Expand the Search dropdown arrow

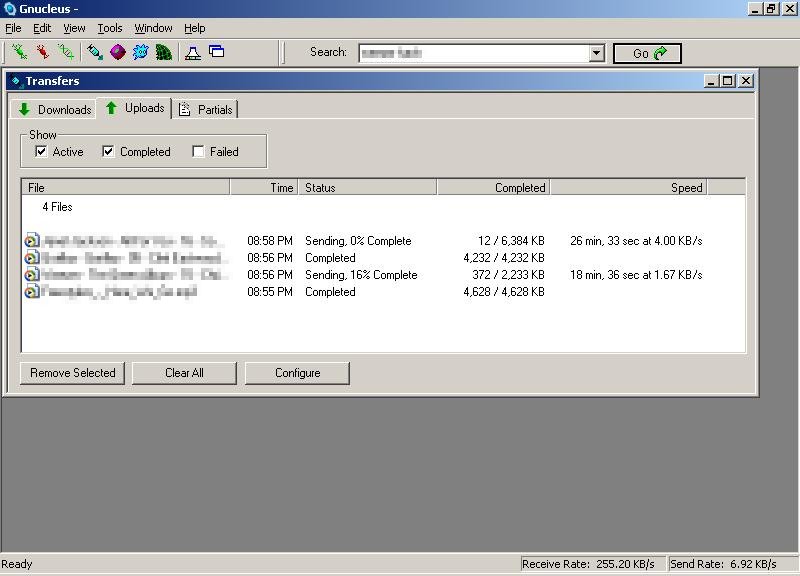pos(596,53)
